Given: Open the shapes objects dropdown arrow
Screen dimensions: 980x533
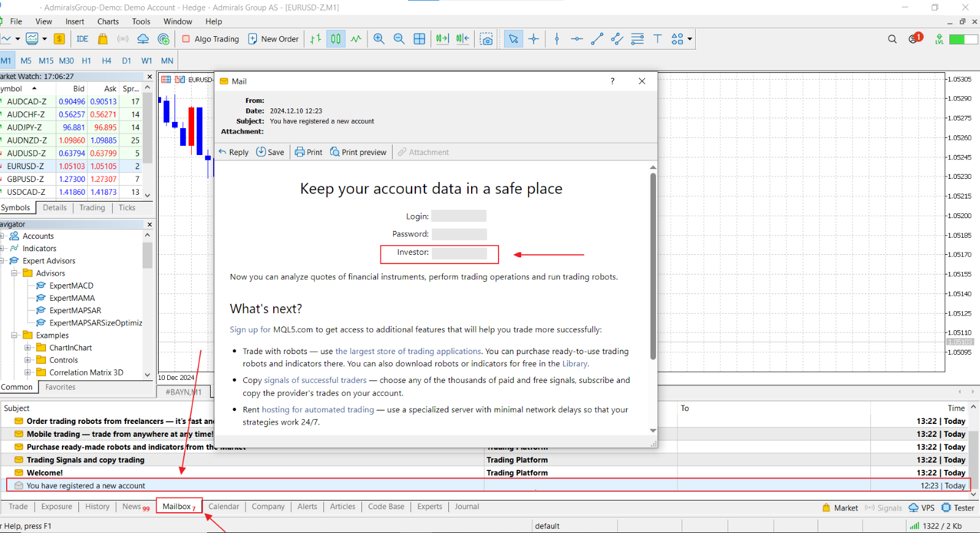Looking at the screenshot, I should coord(690,39).
